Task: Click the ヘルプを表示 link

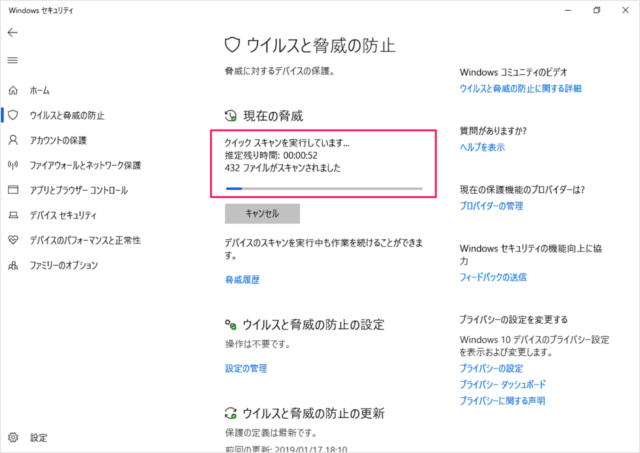Action: pos(482,147)
